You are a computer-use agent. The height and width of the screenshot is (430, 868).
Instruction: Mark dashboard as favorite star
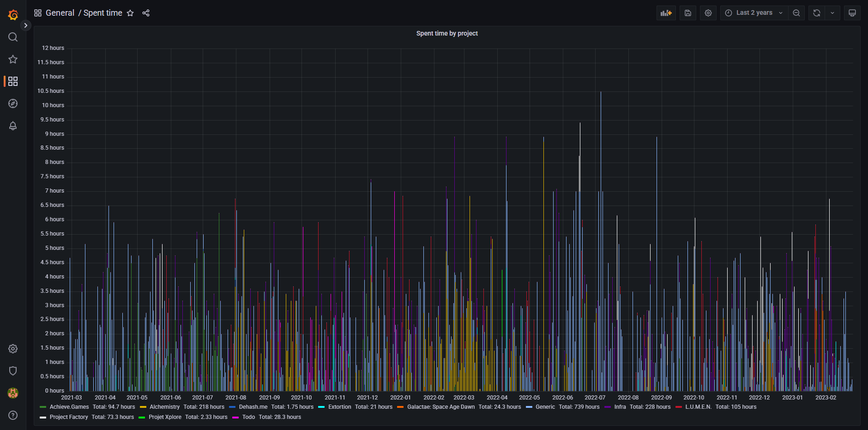130,13
